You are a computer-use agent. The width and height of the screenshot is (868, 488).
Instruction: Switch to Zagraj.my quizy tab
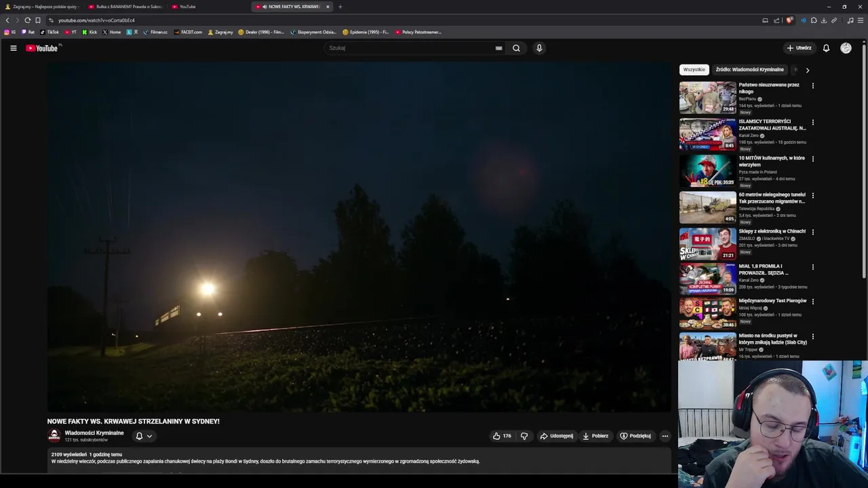point(42,7)
